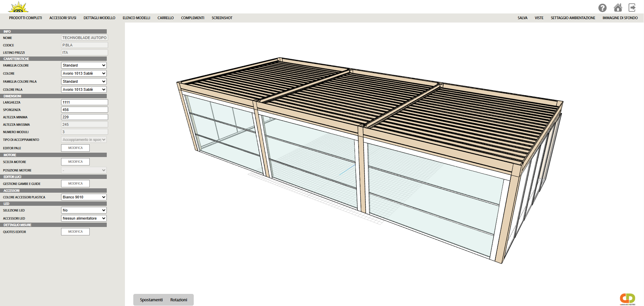
Task: Click Salva to save
Action: pos(522,18)
